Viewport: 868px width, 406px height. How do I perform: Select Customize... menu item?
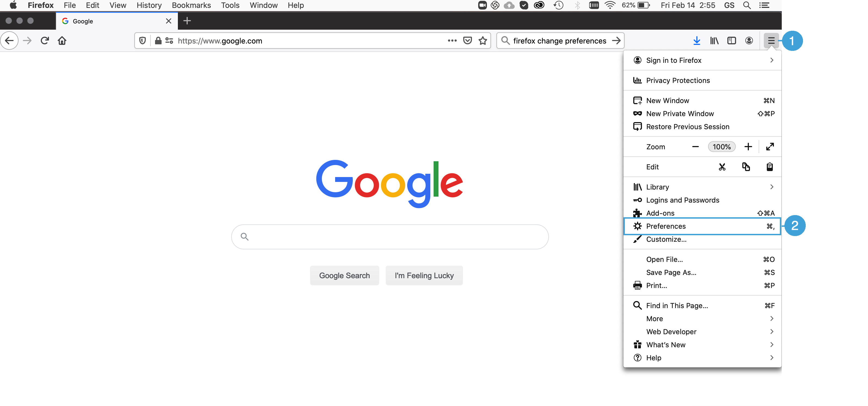tap(703, 240)
